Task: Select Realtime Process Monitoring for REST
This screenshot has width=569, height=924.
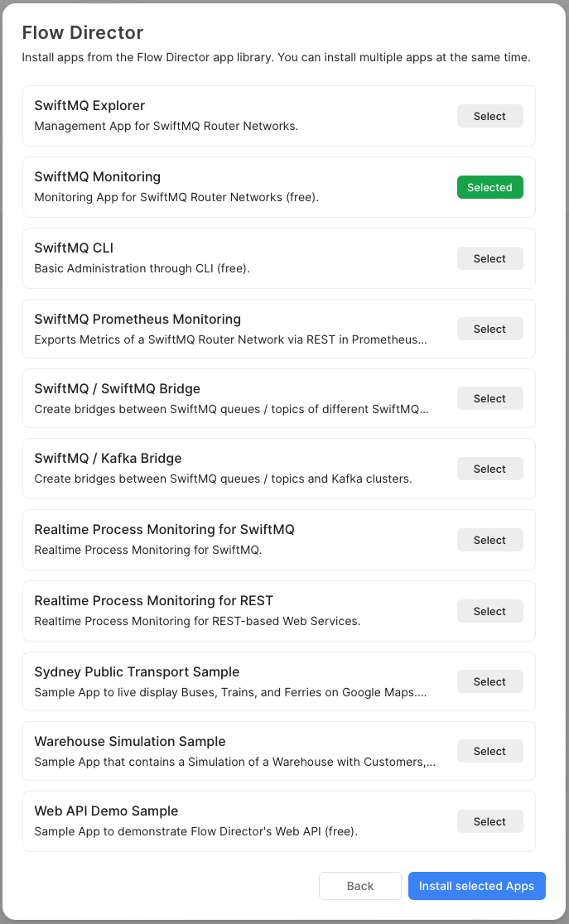Action: click(x=489, y=612)
